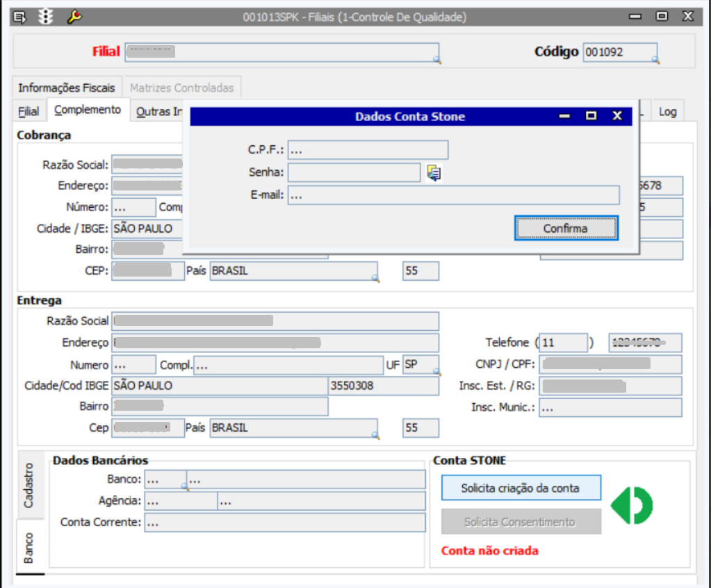Viewport: 711px width, 588px height.
Task: Click Entrega Cep field
Action: point(148,428)
